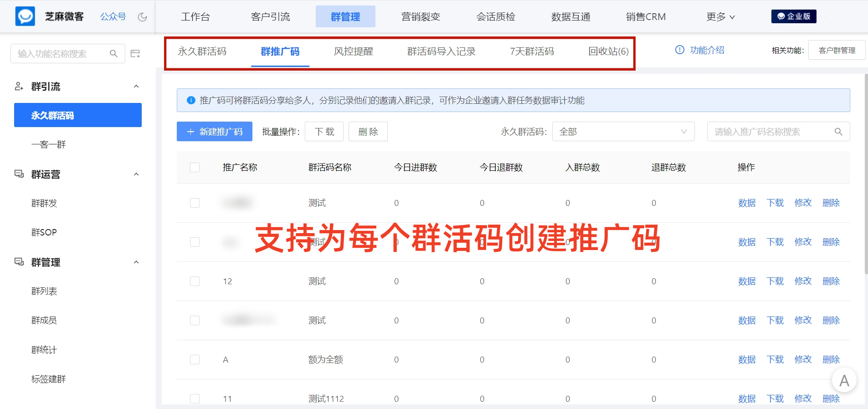Open 销售CRM in the top navigation
This screenshot has width=868, height=409.
click(646, 17)
